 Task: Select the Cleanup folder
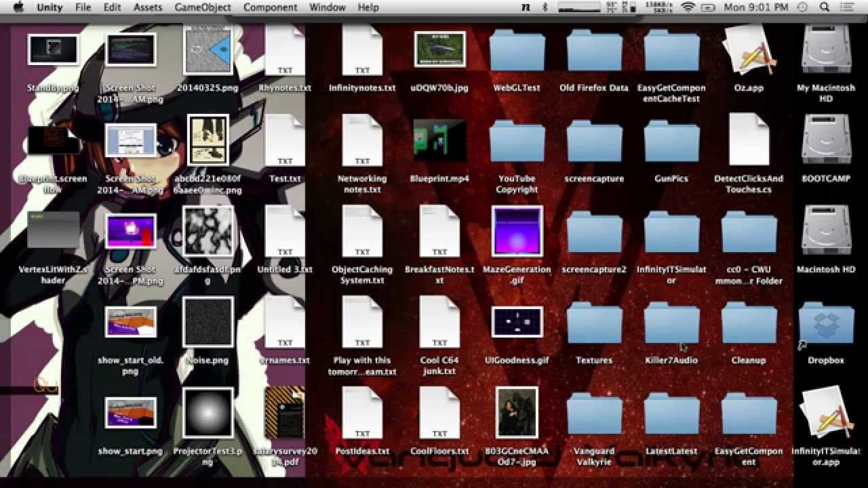[x=749, y=323]
